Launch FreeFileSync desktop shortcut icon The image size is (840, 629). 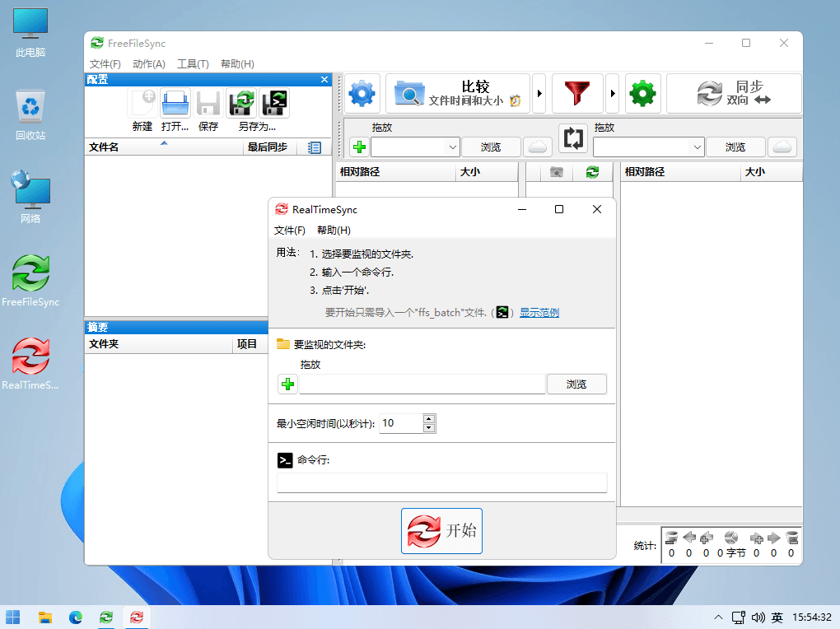30,280
